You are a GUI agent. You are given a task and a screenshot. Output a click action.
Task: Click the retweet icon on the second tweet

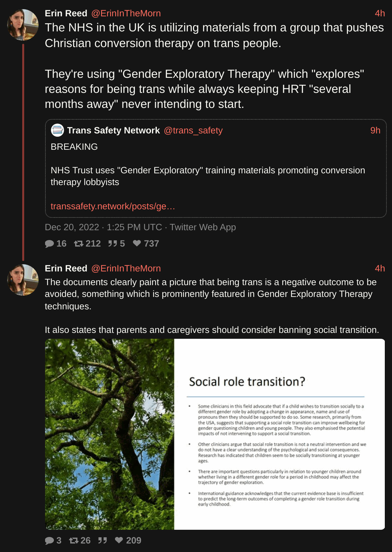73,541
